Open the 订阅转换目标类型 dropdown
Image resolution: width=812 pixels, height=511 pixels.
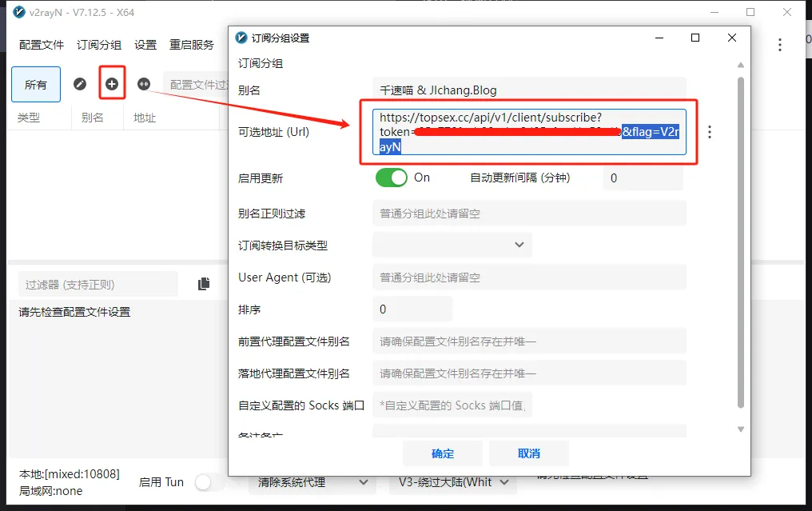452,245
